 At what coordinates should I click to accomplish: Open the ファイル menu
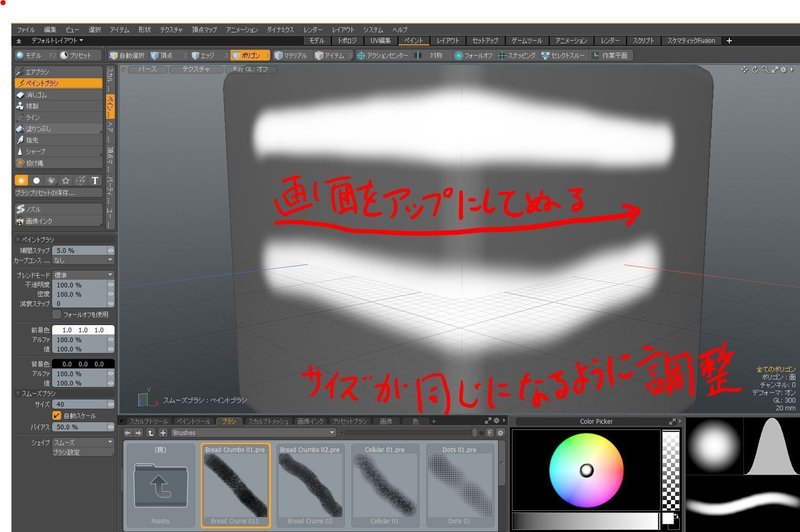(26, 30)
